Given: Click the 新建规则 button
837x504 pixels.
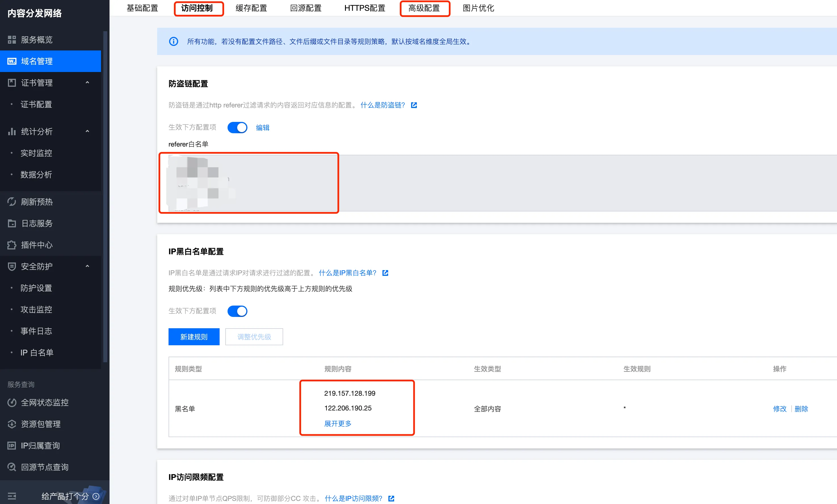Looking at the screenshot, I should coord(194,337).
